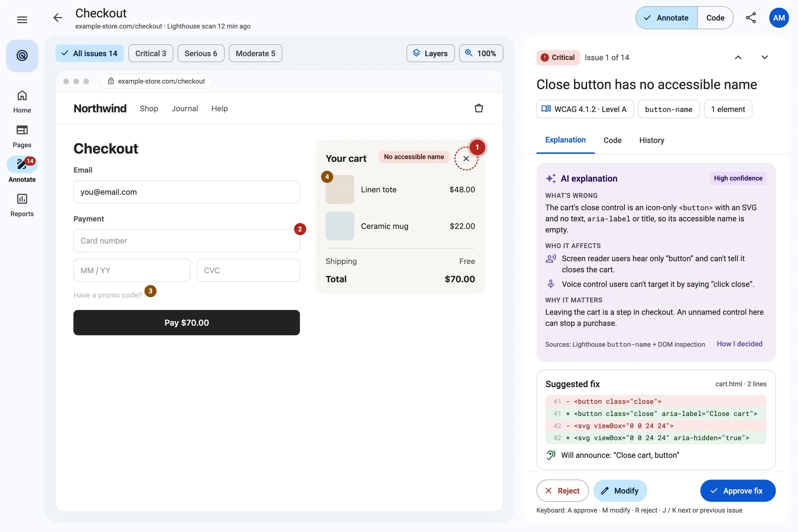
Task: Click the shopping bag icon in Northwind header
Action: pos(478,108)
